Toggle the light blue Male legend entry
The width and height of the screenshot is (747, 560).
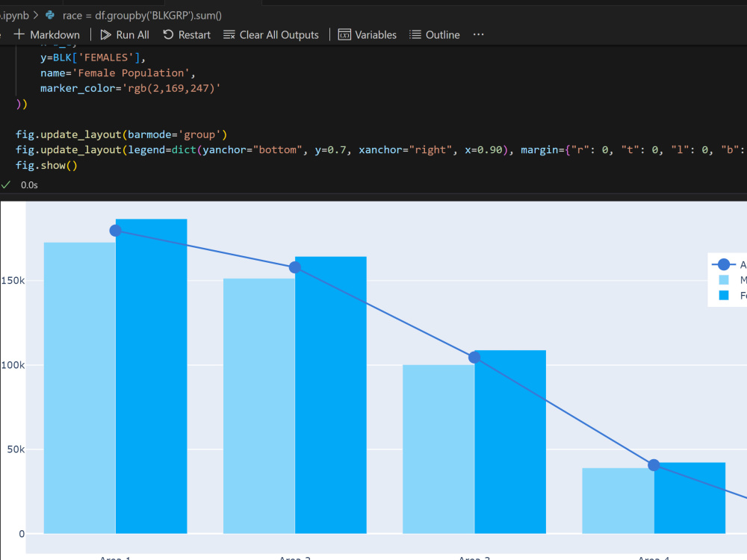(731, 280)
